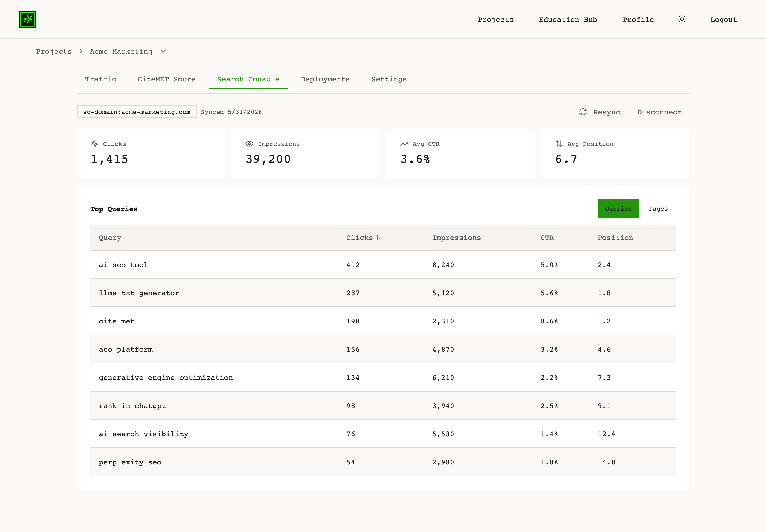
Task: Click the 39,200 impressions figure
Action: point(268,159)
